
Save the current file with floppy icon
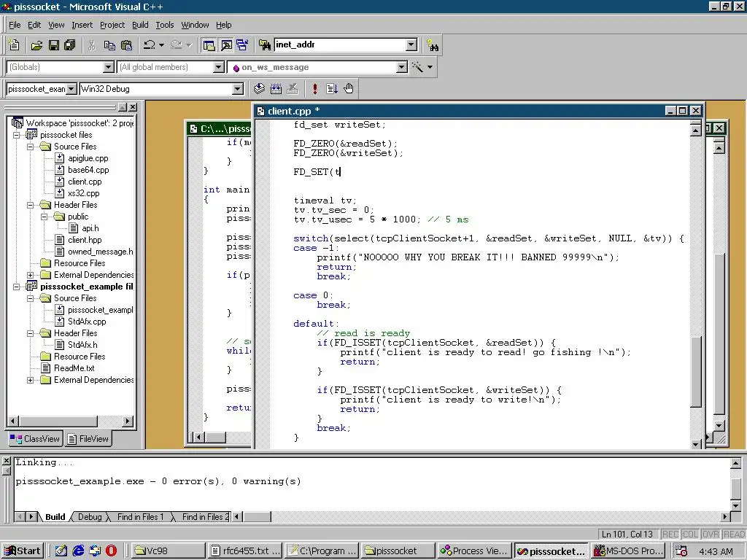53,45
